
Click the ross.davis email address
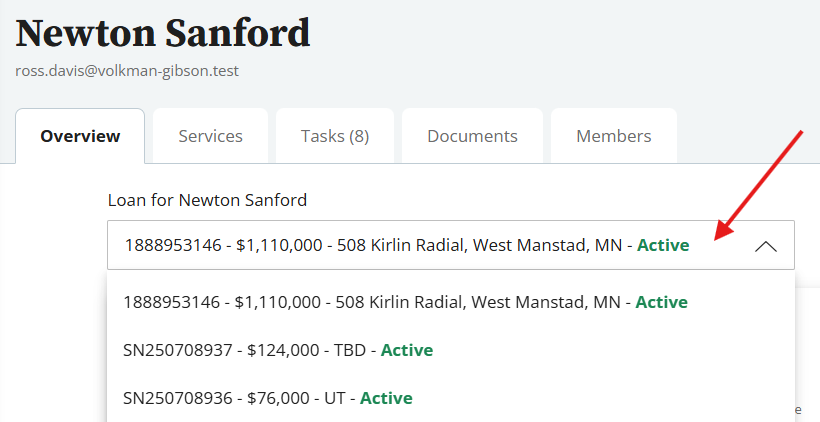127,71
